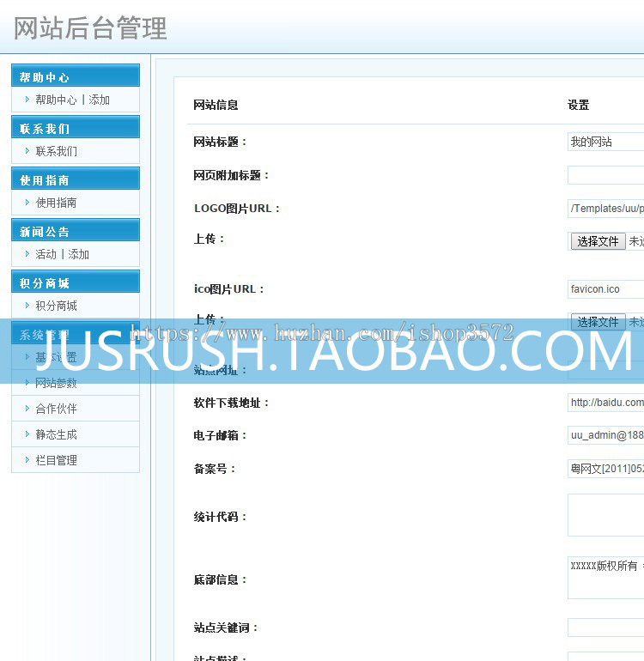Screen dimensions: 644x661
Task: Collapse the 联系我们 section header
Action: 76,127
